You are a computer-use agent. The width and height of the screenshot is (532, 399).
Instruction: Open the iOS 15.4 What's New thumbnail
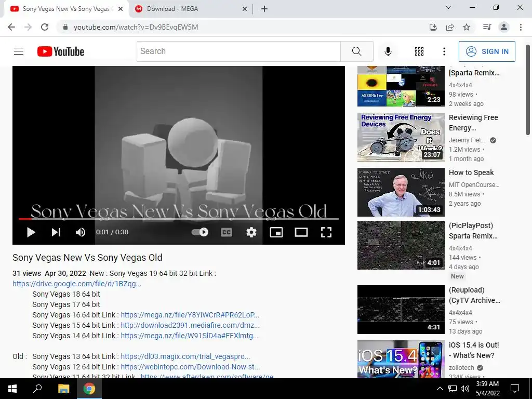pos(401,360)
